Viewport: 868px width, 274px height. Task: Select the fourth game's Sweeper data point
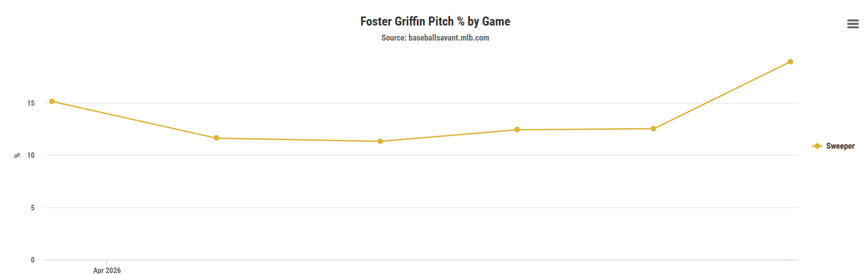(517, 130)
